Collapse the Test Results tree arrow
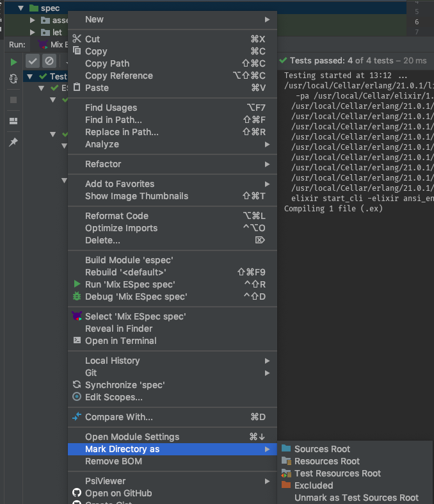This screenshot has height=504, width=434. point(30,76)
